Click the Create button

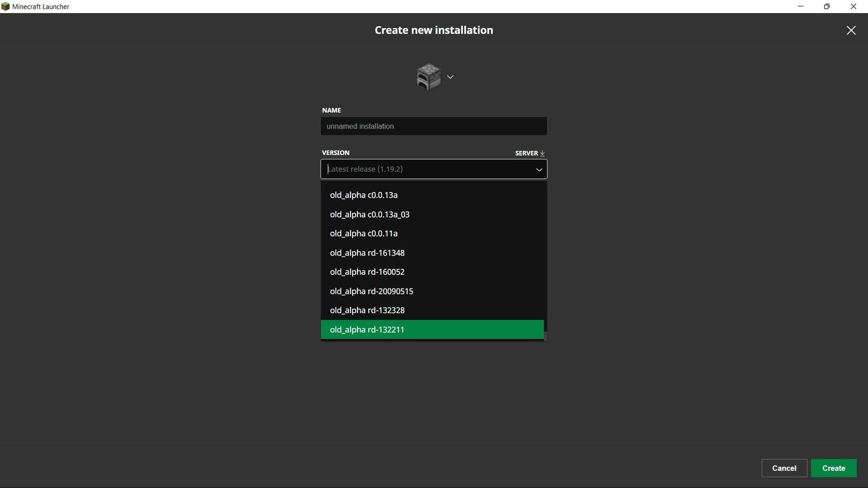(834, 468)
